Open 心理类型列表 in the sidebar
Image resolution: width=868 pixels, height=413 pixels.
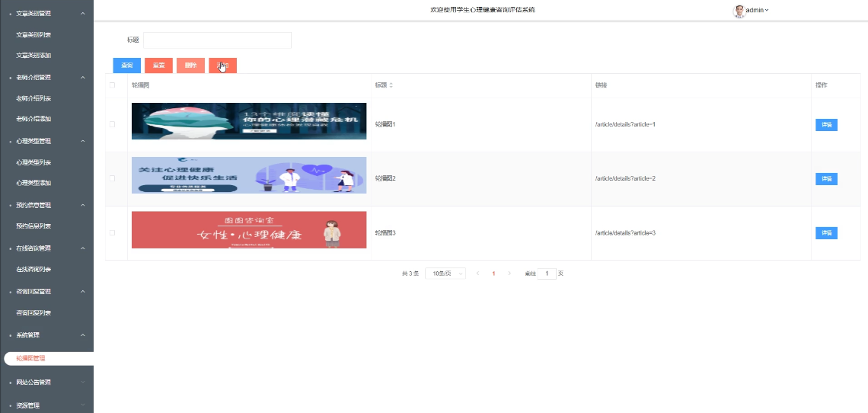(x=34, y=162)
